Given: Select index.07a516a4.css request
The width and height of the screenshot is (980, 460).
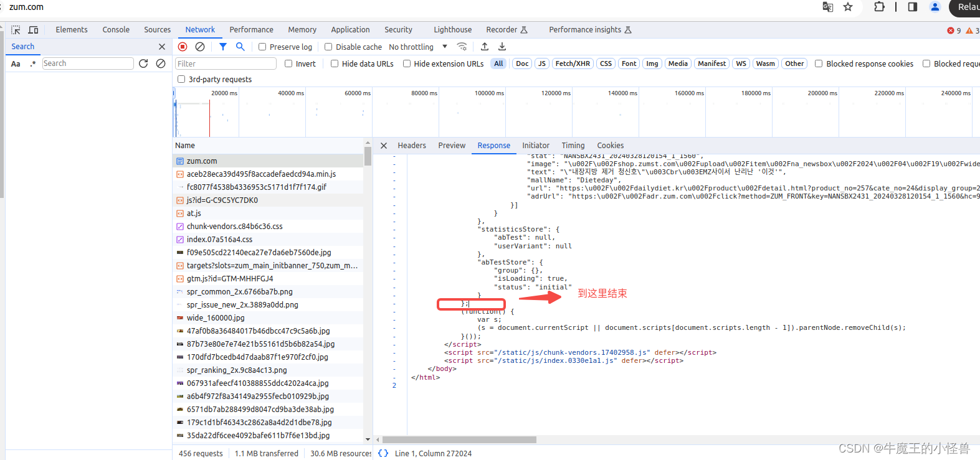Looking at the screenshot, I should click(268, 239).
